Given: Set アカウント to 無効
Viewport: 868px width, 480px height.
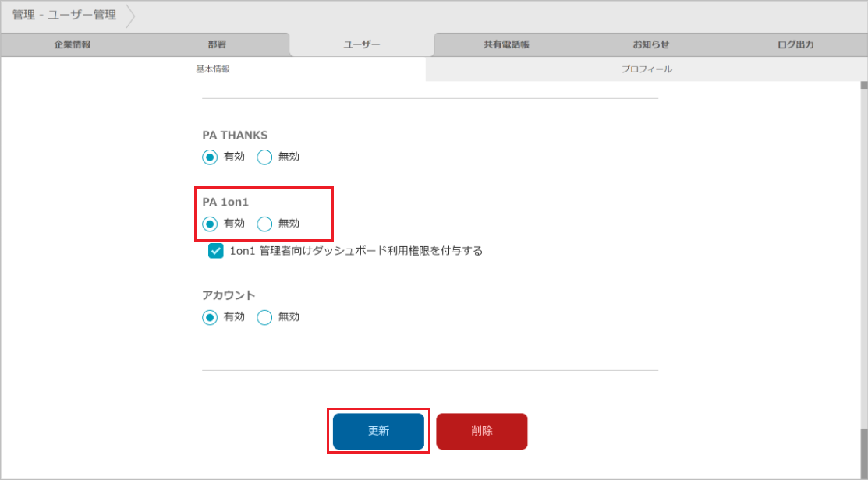Looking at the screenshot, I should (264, 317).
